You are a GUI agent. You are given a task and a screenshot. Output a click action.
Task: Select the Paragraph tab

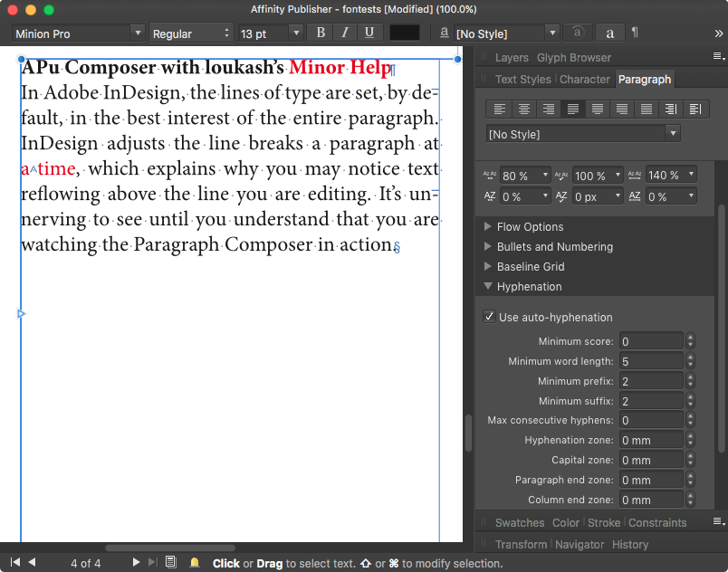point(645,80)
